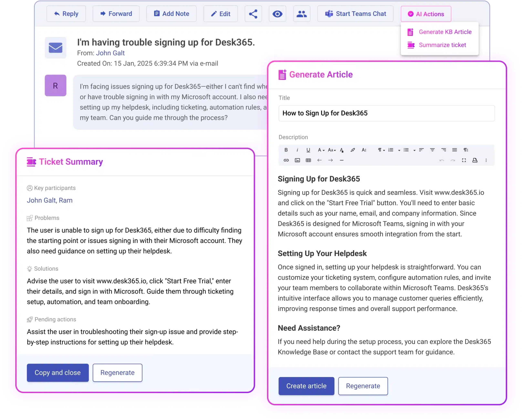Apply the highlighter/clear formatting brush
This screenshot has height=420, width=522.
pos(353,150)
